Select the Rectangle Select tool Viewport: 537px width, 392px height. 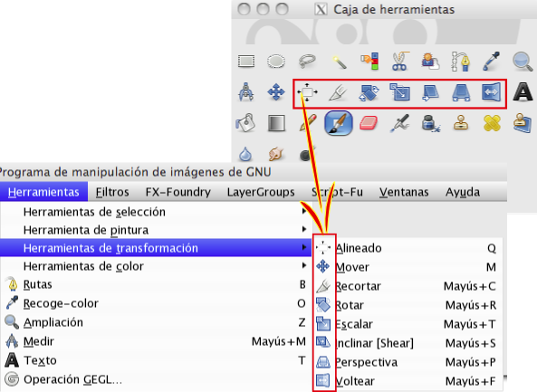click(x=246, y=62)
